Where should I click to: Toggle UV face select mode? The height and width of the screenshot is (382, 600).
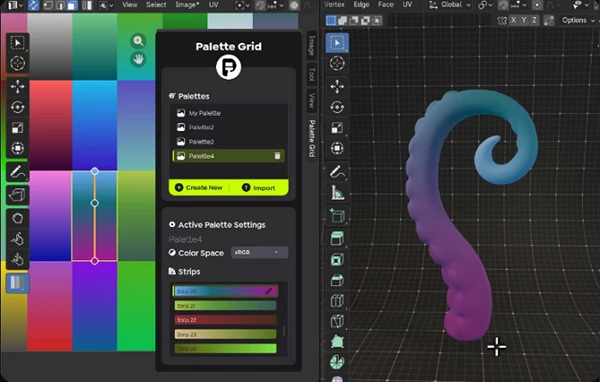coord(72,5)
